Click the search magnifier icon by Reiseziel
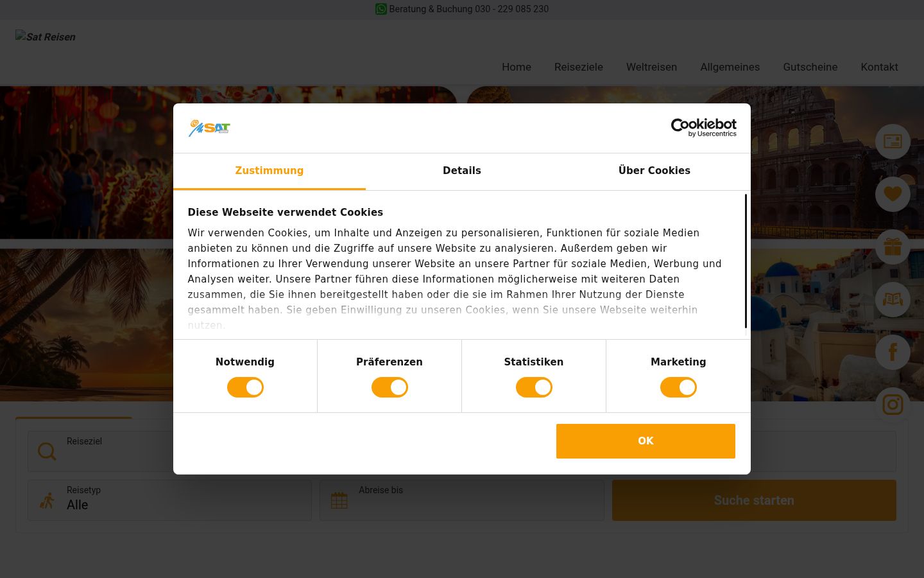The image size is (924, 578). click(47, 451)
